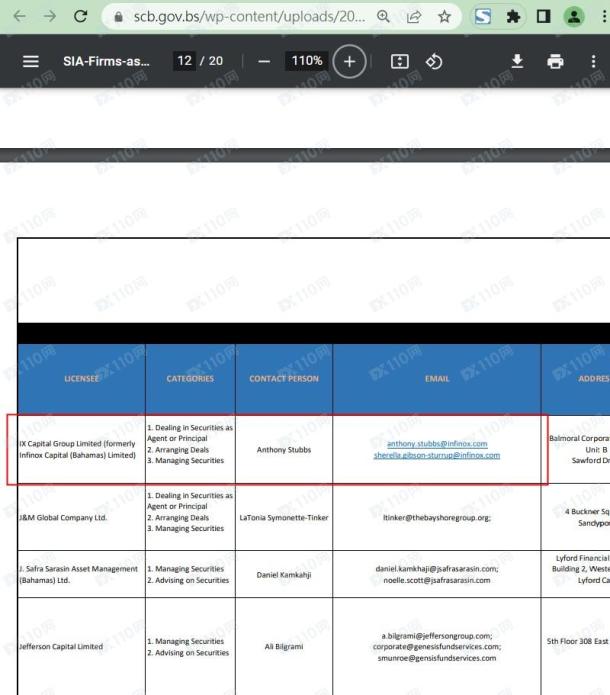Open the Chrome three-dot menu
610x695 pixels.
(604, 17)
